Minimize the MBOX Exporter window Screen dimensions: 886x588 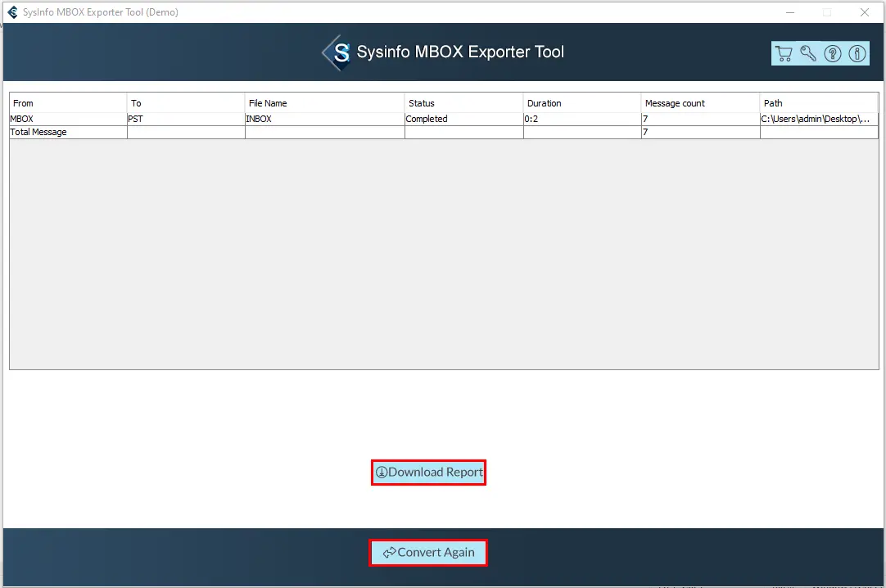pos(790,11)
